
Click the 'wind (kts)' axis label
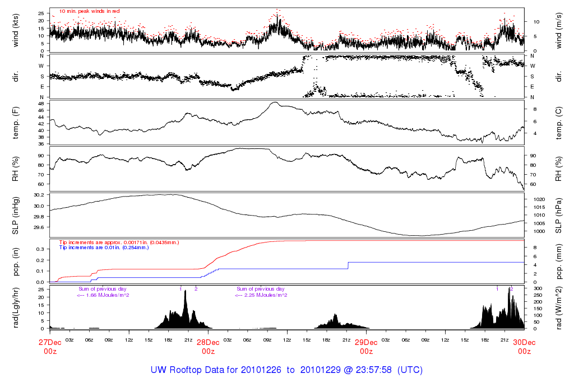15,30
